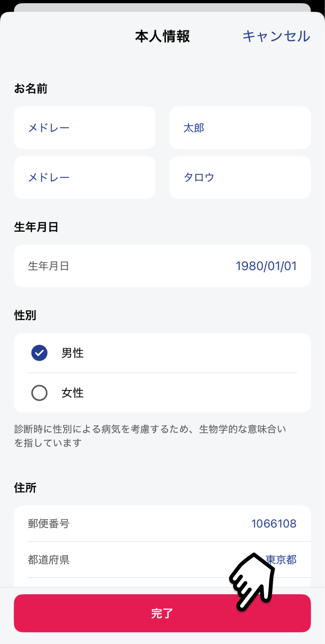Viewport: 325px width, 644px height.
Task: Edit the postal code value 1066108
Action: 274,523
